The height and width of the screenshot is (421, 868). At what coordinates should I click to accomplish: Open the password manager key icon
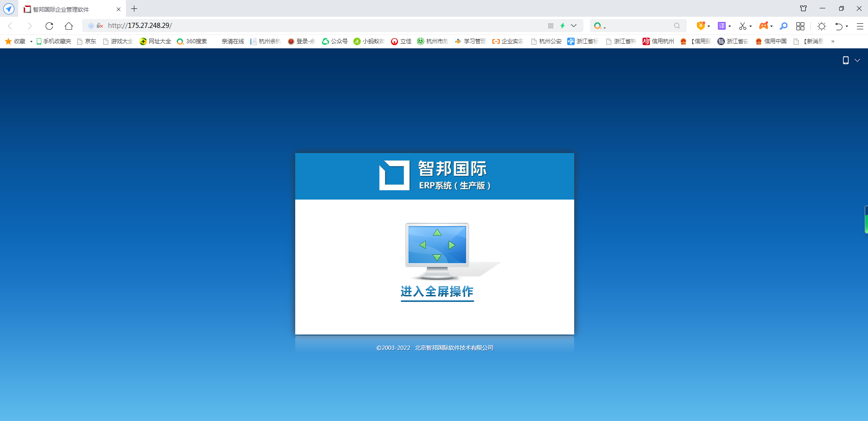(x=784, y=26)
